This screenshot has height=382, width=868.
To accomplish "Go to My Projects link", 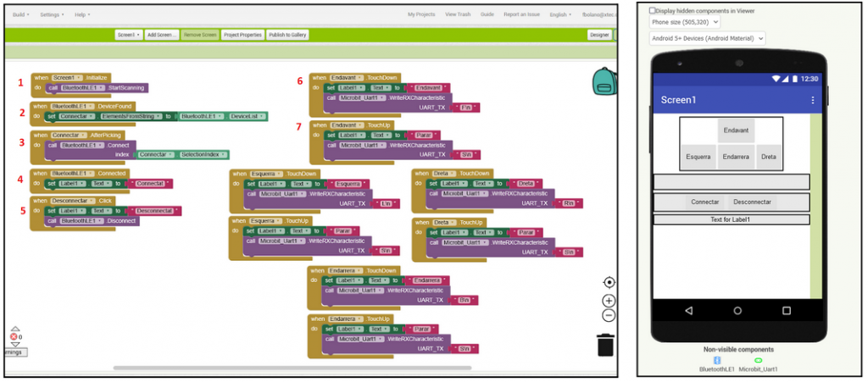I will pyautogui.click(x=421, y=14).
